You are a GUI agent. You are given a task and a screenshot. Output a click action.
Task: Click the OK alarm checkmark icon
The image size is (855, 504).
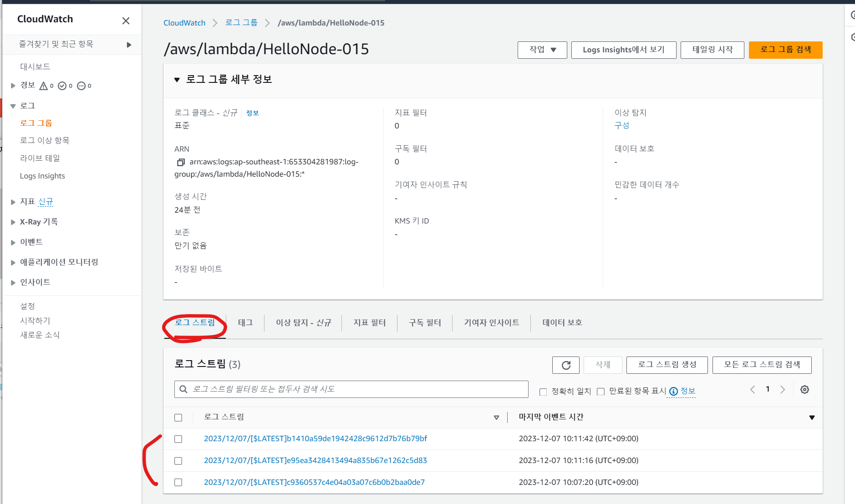tap(62, 86)
